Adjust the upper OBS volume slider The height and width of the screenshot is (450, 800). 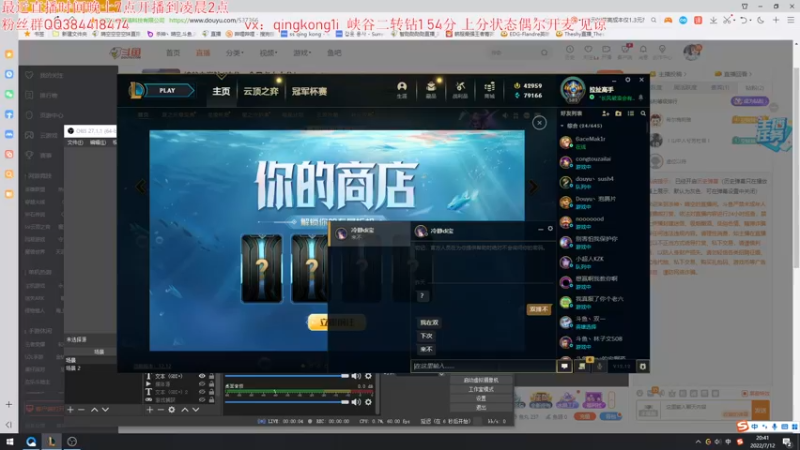[287, 376]
